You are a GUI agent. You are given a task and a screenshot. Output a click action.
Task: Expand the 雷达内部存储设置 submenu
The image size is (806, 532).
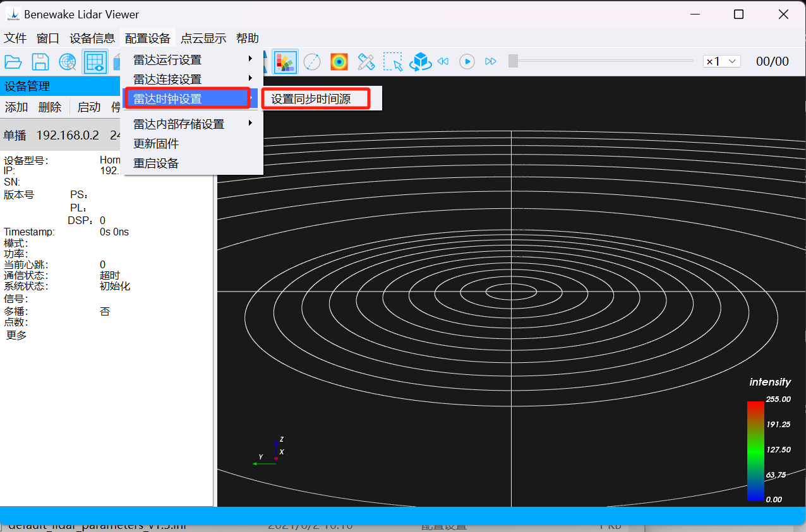pos(192,124)
